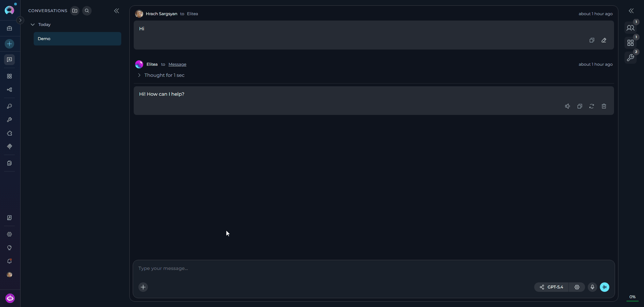Collapse the Today group
Viewport: 644px width, 307px height.
tap(33, 25)
